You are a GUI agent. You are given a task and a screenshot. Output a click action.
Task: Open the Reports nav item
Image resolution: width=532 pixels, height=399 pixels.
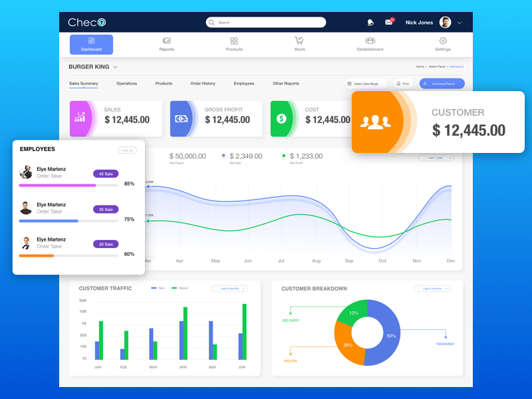[167, 45]
